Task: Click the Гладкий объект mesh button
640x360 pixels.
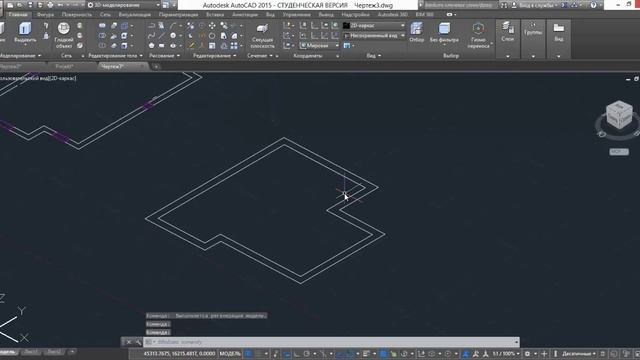Action: pyautogui.click(x=64, y=35)
